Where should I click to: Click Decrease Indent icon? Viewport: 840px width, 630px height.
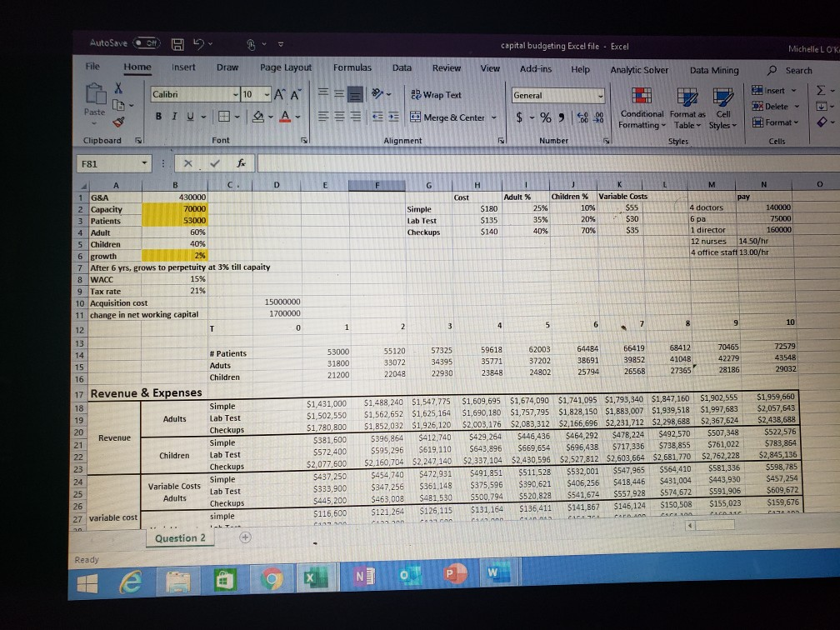tap(377, 117)
